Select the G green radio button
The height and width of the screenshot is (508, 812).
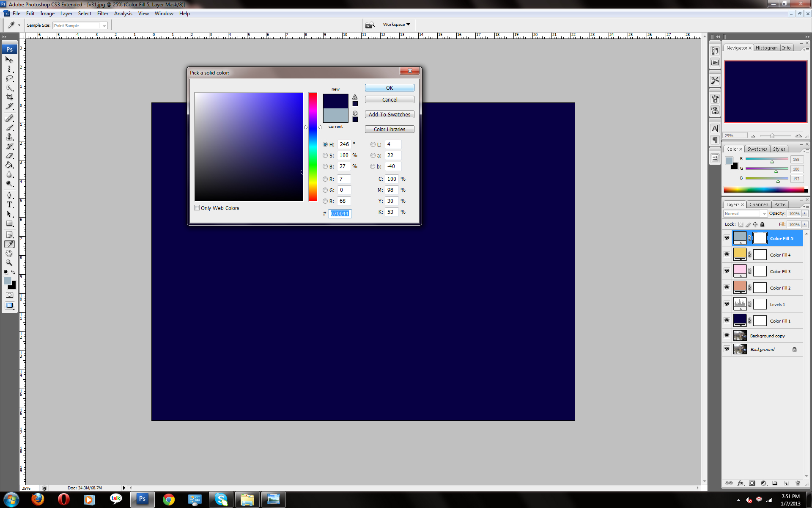point(325,190)
